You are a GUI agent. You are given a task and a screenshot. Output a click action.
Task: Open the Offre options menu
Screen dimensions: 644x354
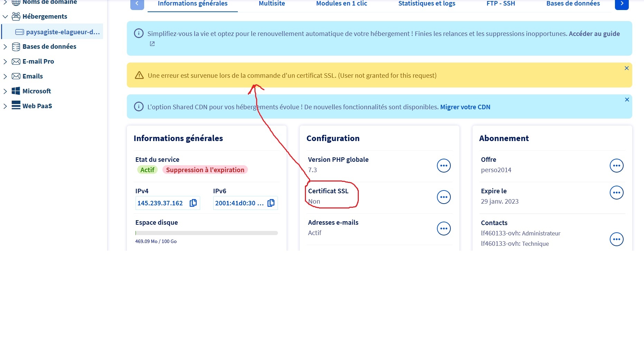pyautogui.click(x=616, y=166)
